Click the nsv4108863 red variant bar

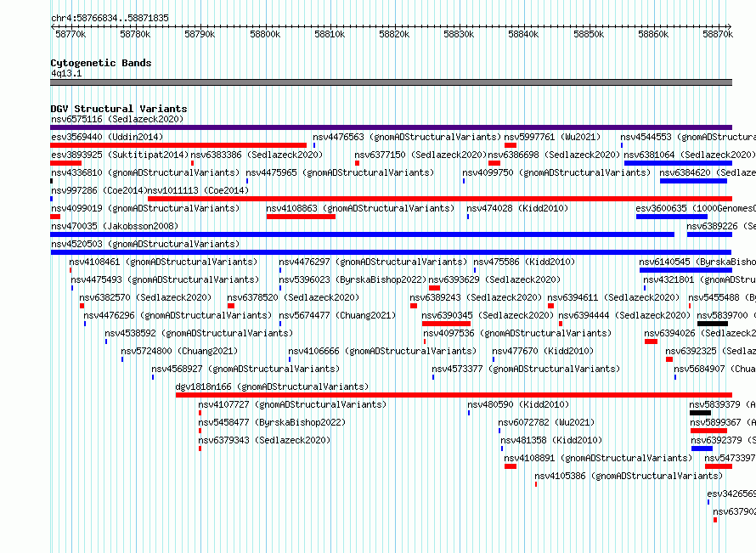tap(301, 217)
